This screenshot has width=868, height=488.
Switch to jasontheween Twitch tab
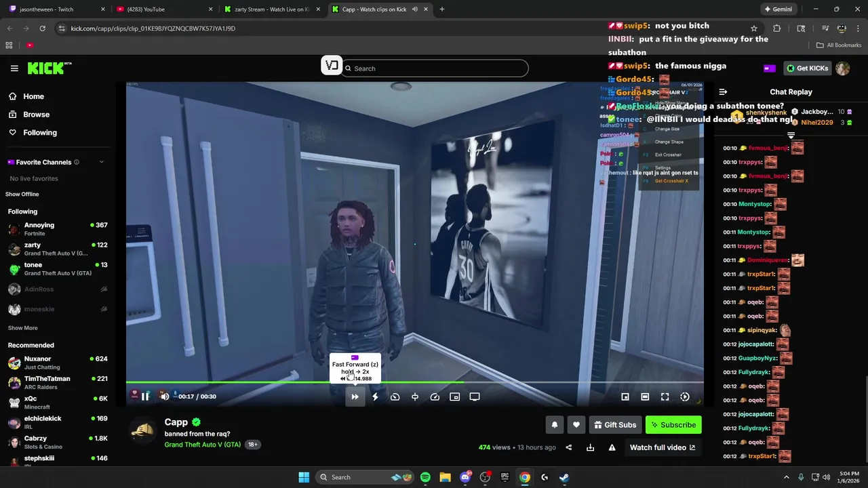58,9
